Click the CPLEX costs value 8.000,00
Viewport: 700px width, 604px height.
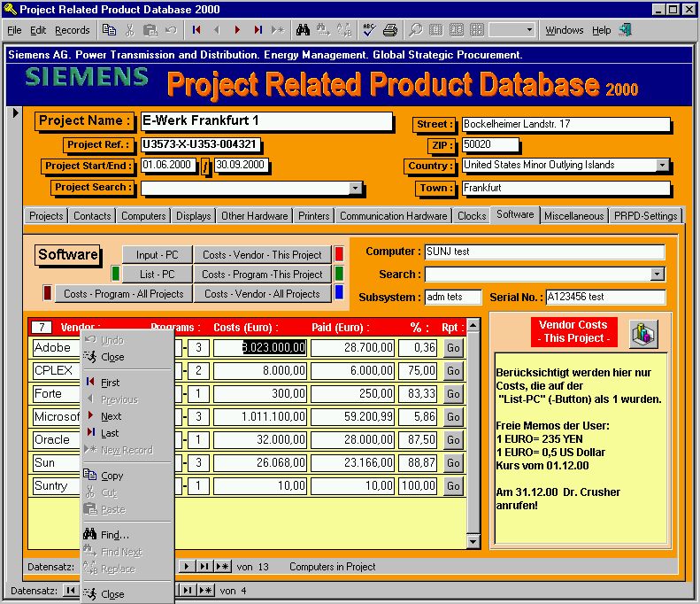tap(260, 370)
